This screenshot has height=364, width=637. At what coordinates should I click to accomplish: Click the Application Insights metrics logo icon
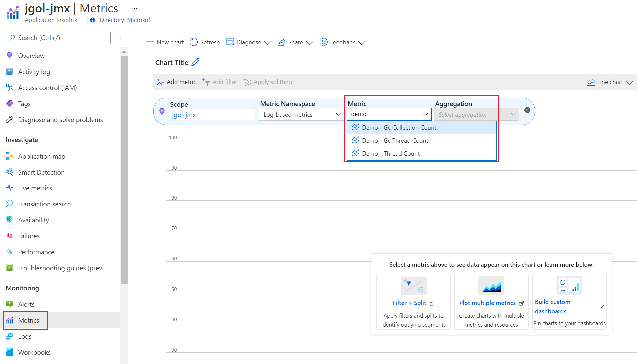click(13, 13)
